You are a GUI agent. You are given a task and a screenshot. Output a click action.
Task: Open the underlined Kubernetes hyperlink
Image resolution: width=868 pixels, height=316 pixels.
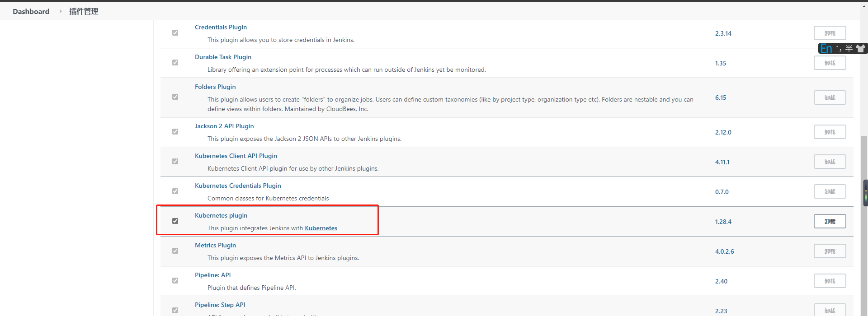pos(321,228)
